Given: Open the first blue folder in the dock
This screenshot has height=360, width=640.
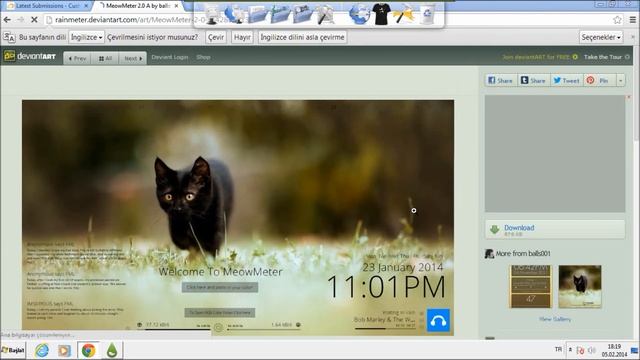Looking at the screenshot, I should 258,14.
